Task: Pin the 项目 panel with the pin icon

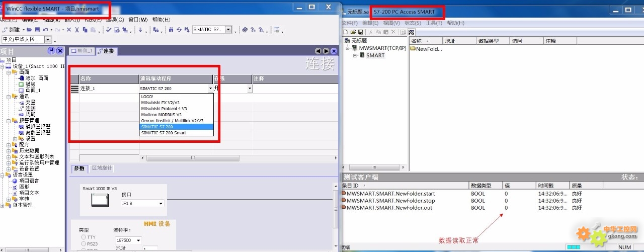Action: click(51, 51)
